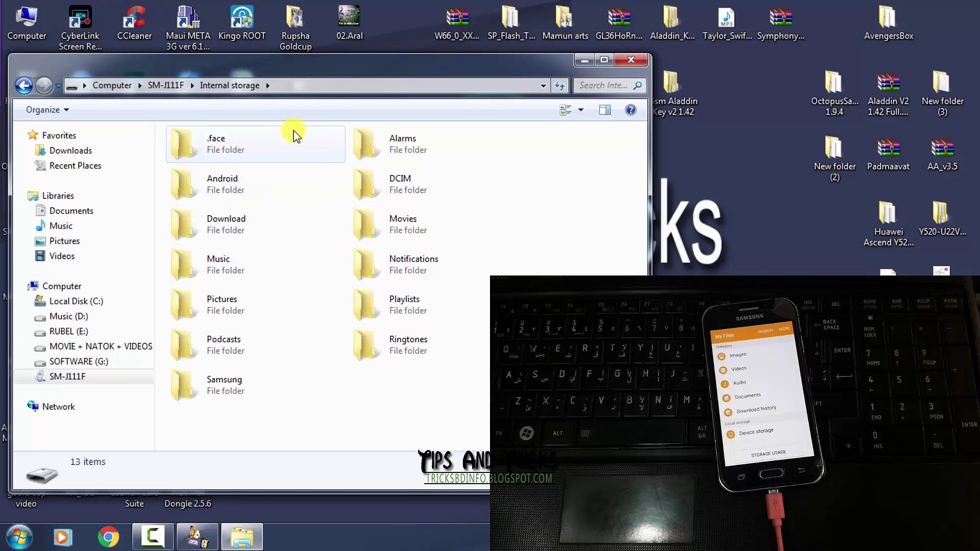
Task: Click the refresh button beside the address bar
Action: [x=560, y=85]
